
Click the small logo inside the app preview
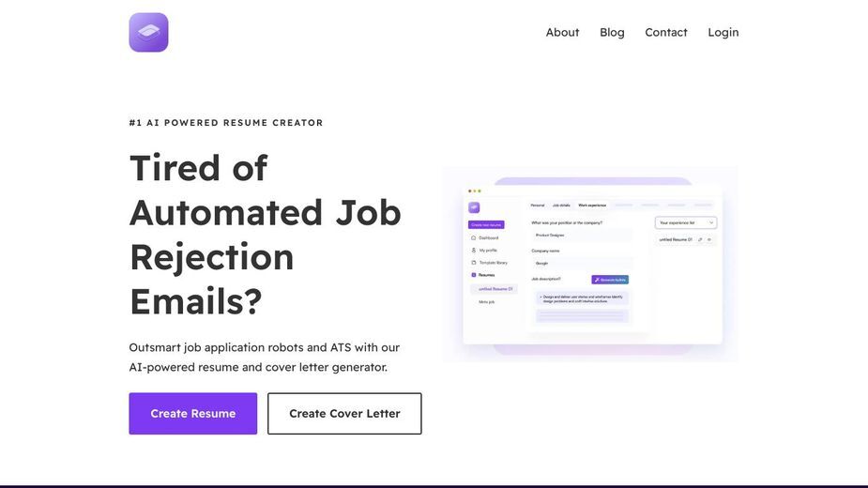click(x=474, y=207)
